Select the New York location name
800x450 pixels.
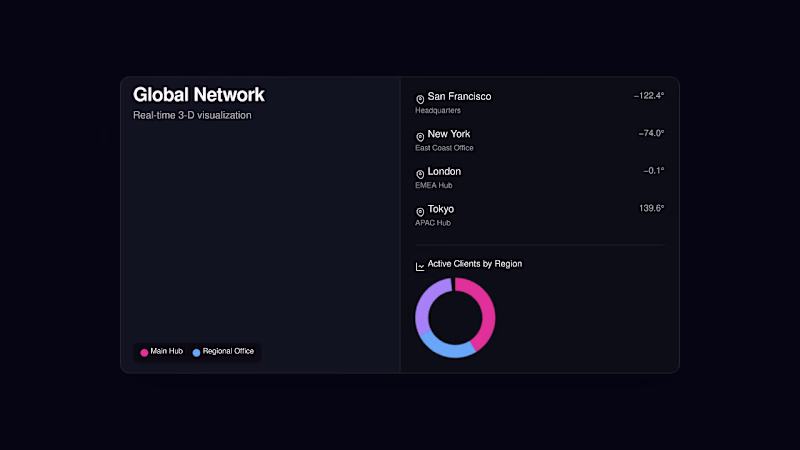tap(448, 134)
